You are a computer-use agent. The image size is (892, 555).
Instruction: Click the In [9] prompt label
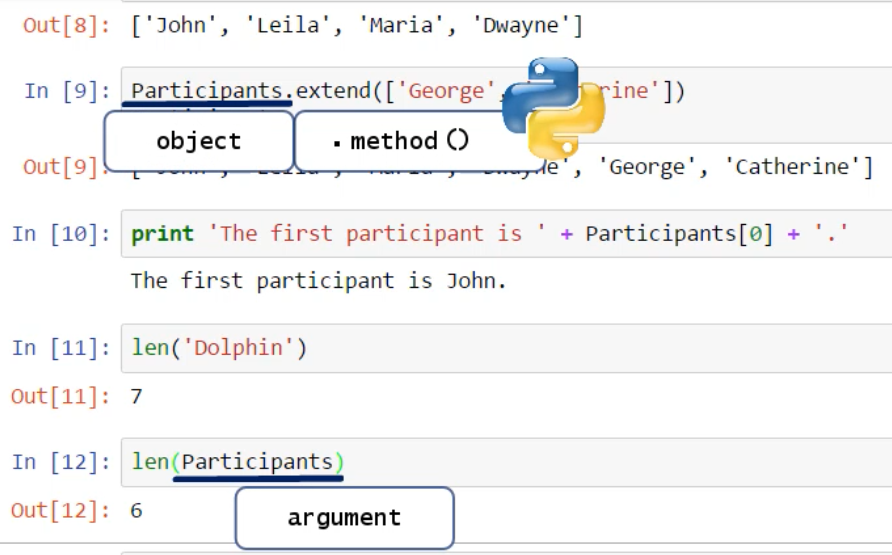(67, 91)
